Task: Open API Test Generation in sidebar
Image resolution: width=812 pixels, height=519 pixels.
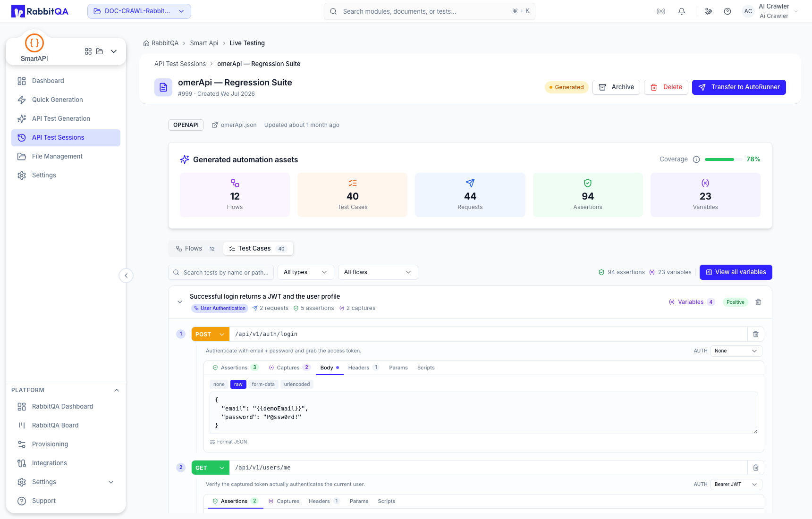Action: [66, 119]
